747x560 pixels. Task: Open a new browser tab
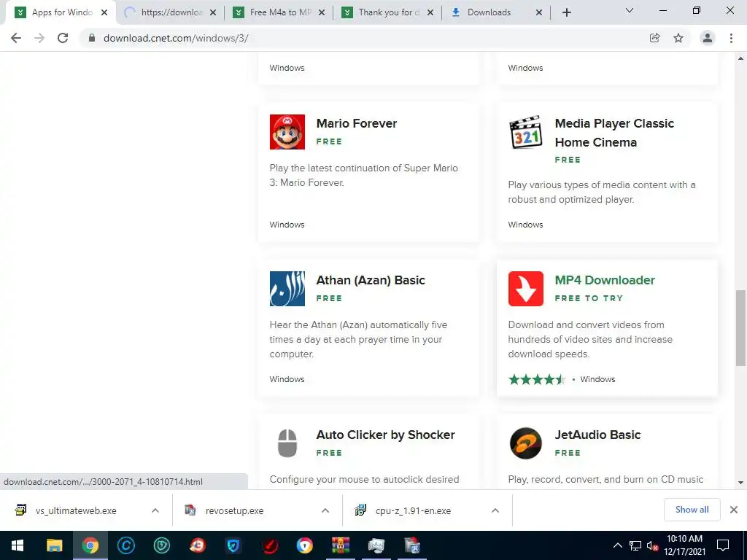point(566,12)
